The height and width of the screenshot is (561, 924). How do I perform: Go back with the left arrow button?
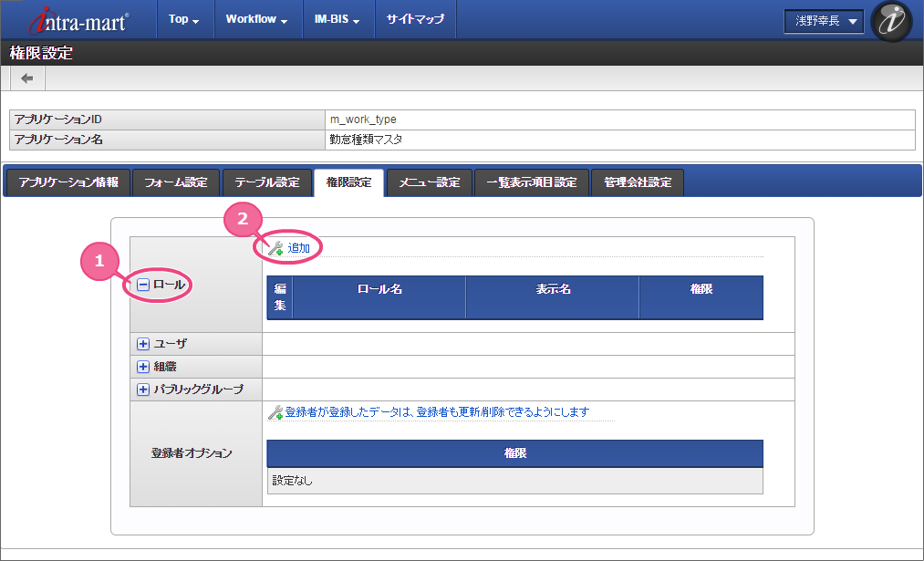pyautogui.click(x=27, y=78)
